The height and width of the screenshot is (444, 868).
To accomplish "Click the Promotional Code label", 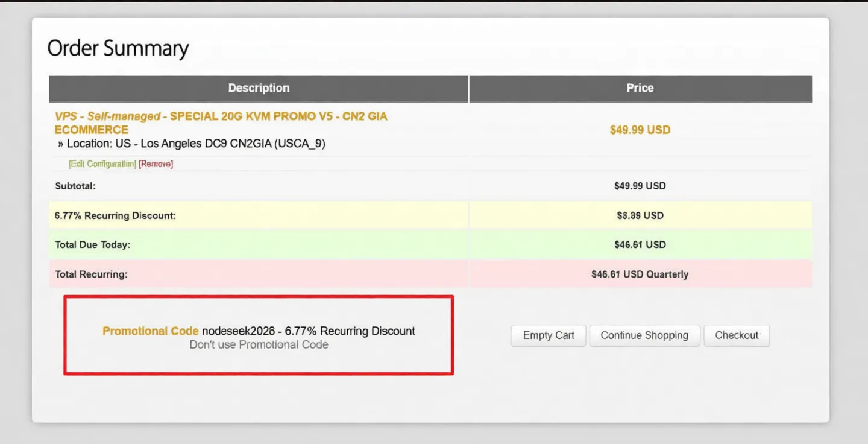I will point(150,331).
